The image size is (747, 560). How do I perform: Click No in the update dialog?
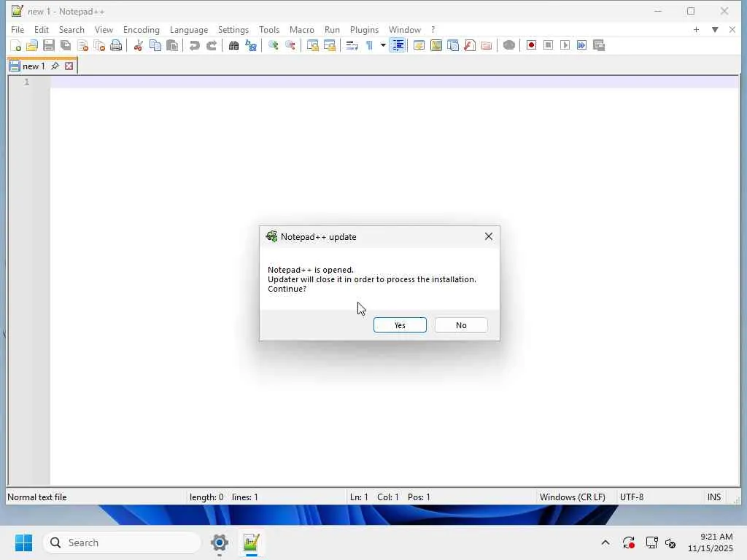461,325
